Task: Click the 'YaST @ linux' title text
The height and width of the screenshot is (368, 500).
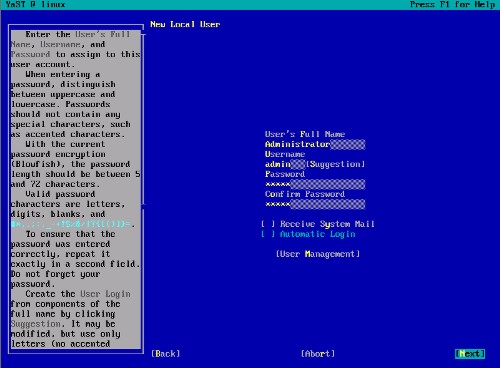Action: [35, 5]
